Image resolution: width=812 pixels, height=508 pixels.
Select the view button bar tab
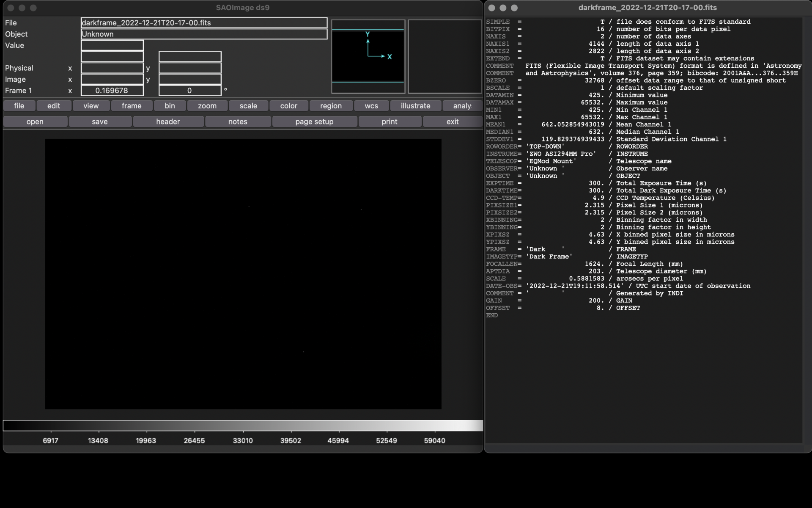(91, 106)
